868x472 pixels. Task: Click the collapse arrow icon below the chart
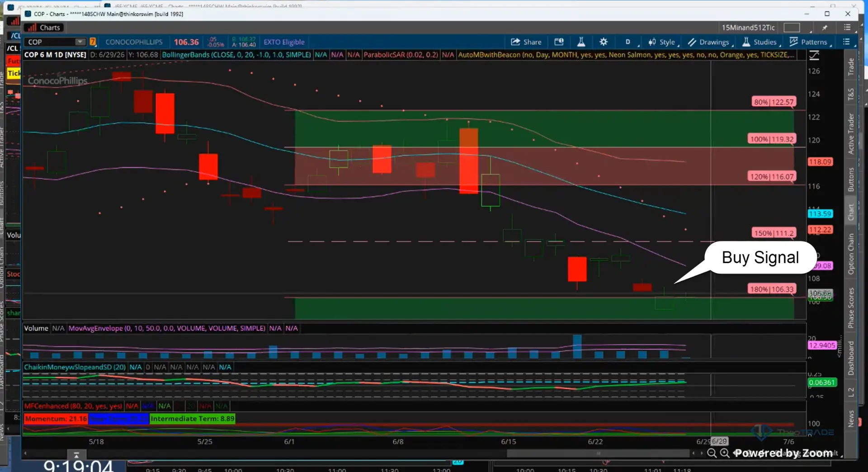click(x=76, y=455)
